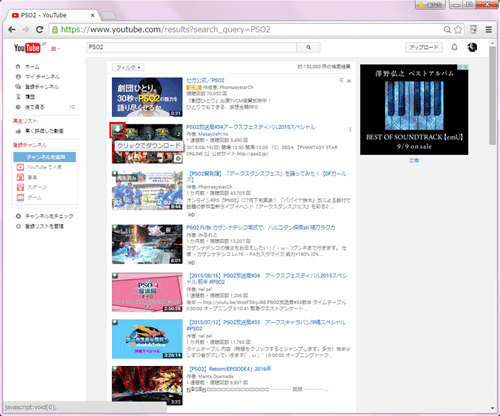500x416 pixels.
Task: Click the highlighted download icon on the PSO2放送局#34 thumbnail
Action: click(117, 130)
